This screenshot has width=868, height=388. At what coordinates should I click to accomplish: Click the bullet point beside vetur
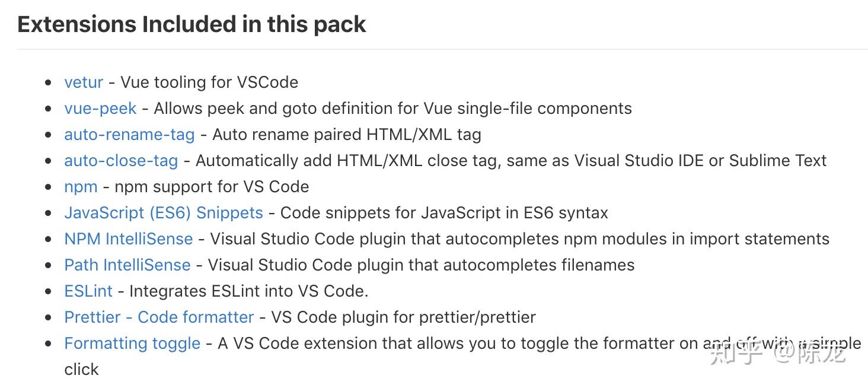coord(49,82)
